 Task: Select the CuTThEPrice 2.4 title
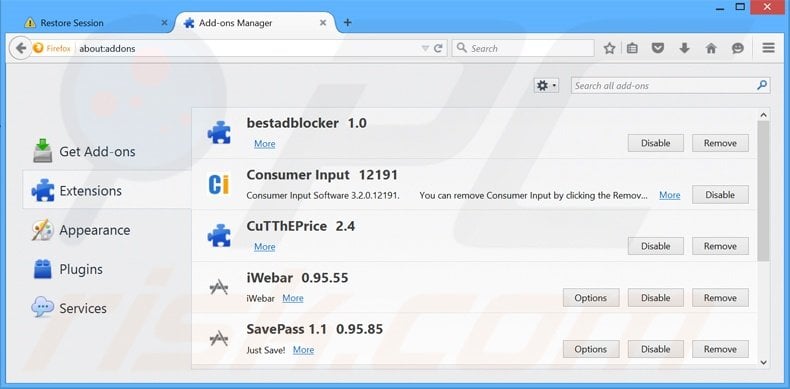coord(300,226)
